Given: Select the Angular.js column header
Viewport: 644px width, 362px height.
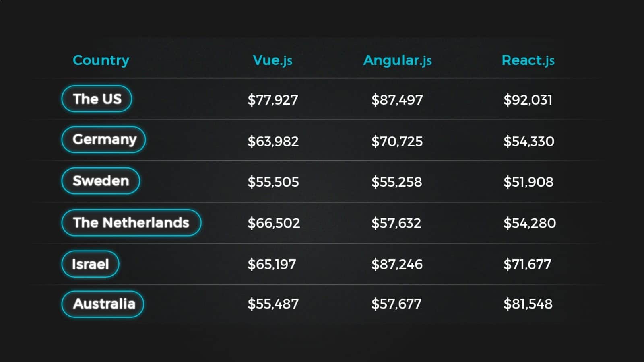Looking at the screenshot, I should point(397,60).
